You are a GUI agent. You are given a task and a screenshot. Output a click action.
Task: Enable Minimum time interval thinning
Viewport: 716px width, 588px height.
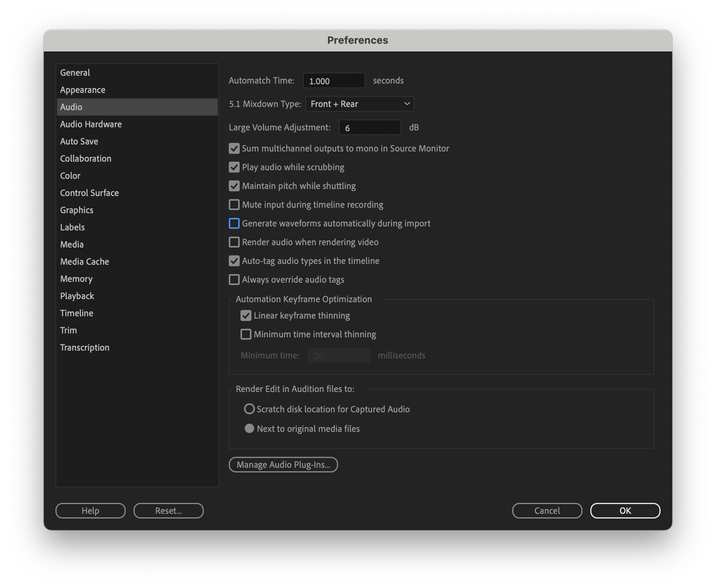point(246,334)
